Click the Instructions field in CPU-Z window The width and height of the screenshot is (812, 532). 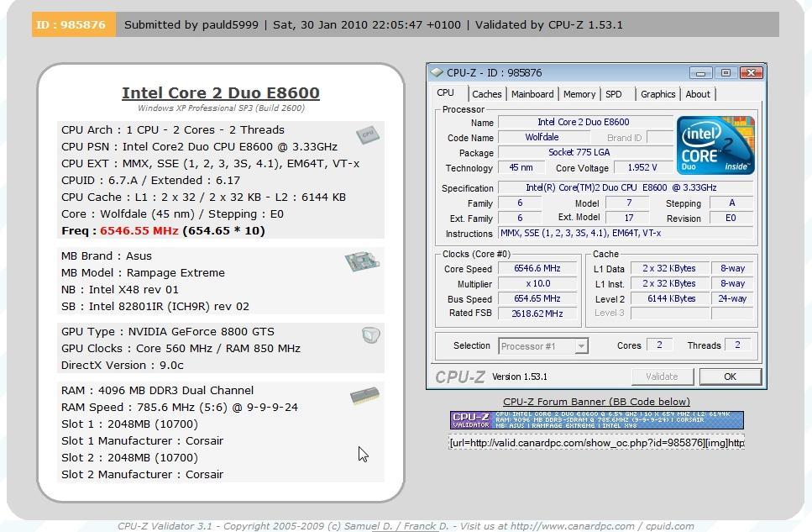[x=626, y=233]
